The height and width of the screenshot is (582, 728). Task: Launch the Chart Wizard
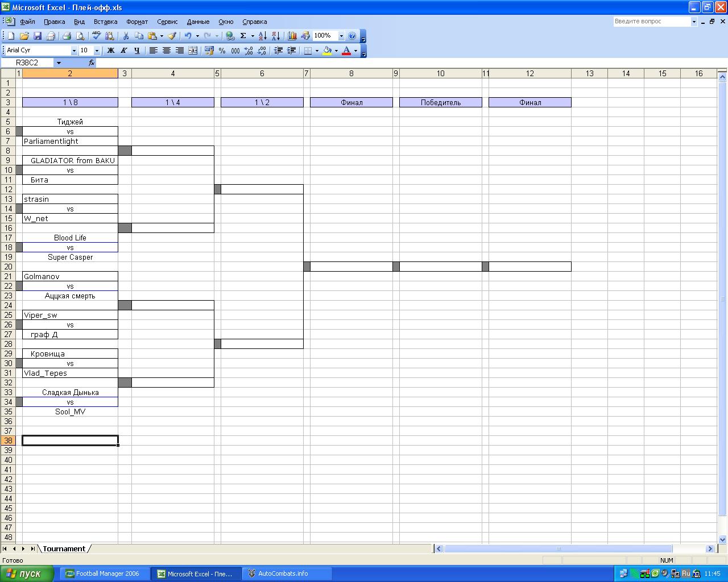tap(292, 36)
